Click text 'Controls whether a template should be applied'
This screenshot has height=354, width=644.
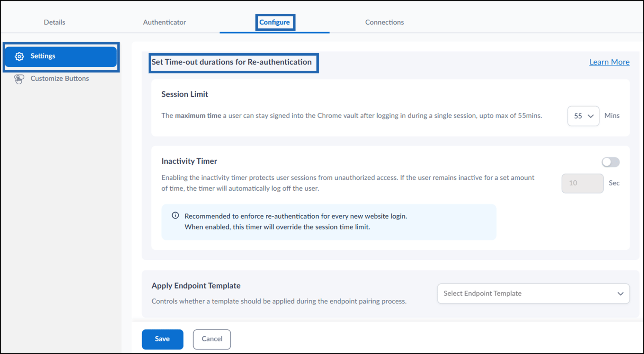point(279,301)
